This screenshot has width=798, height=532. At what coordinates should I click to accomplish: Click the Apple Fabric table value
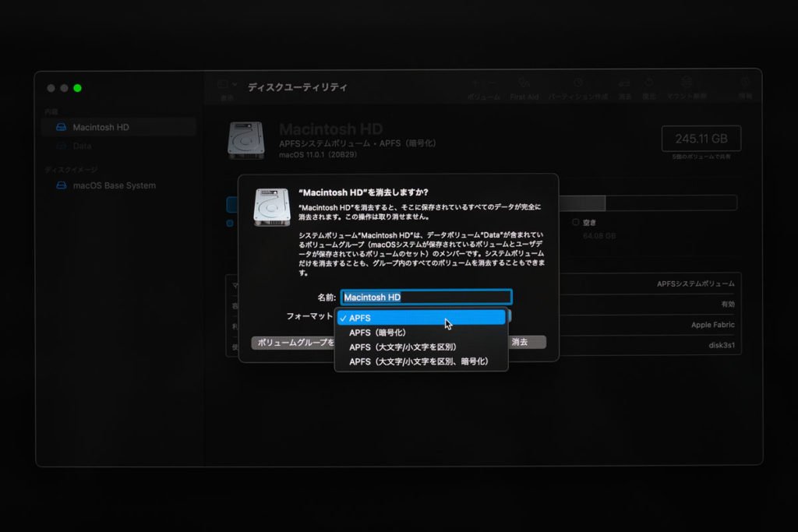[x=712, y=325]
